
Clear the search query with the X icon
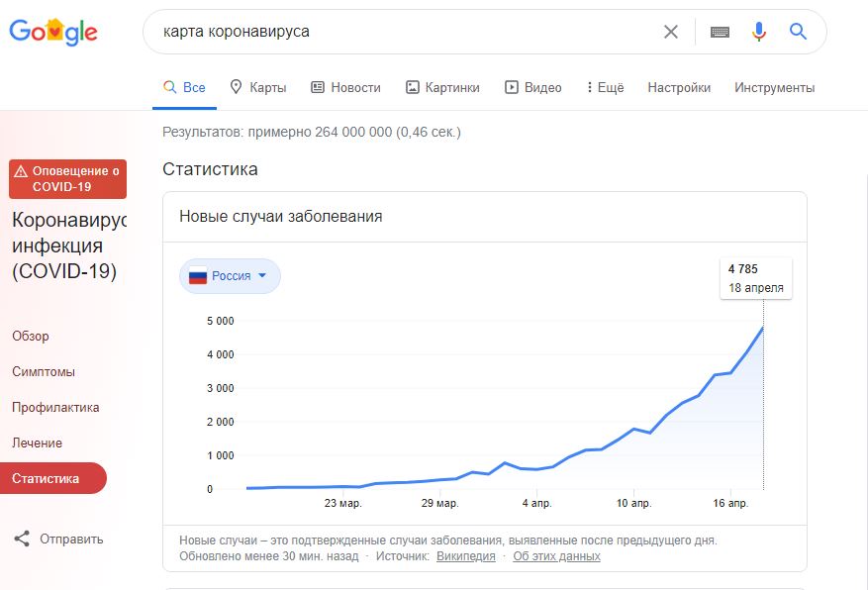tap(670, 31)
